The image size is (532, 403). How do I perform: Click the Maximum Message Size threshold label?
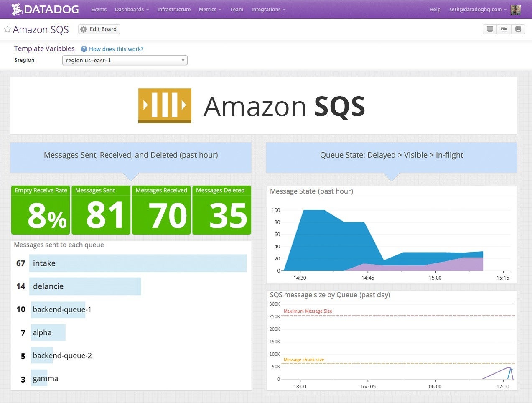pos(308,311)
